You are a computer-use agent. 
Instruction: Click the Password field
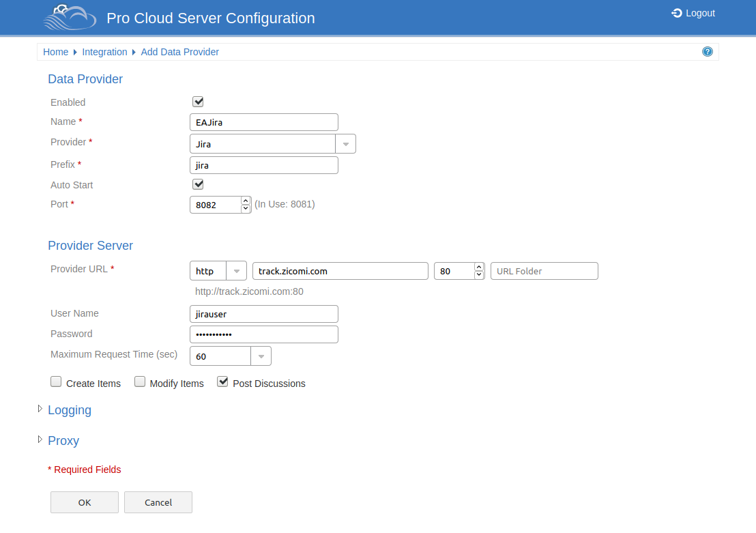(264, 334)
